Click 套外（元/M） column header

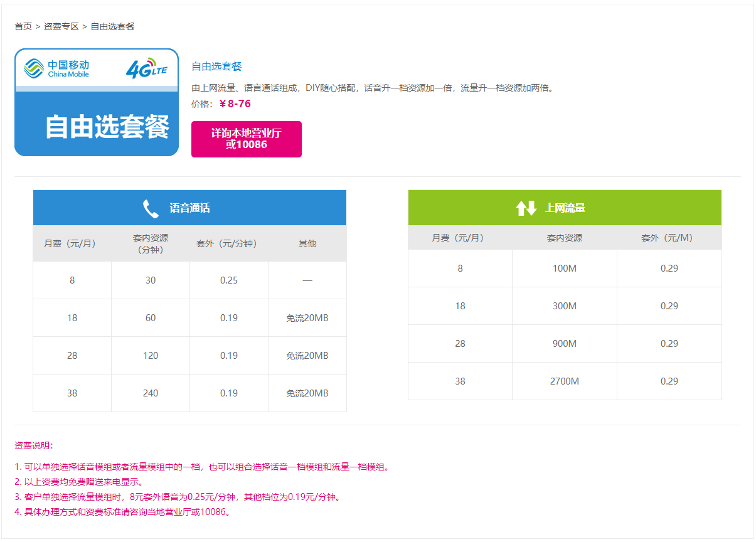click(669, 238)
